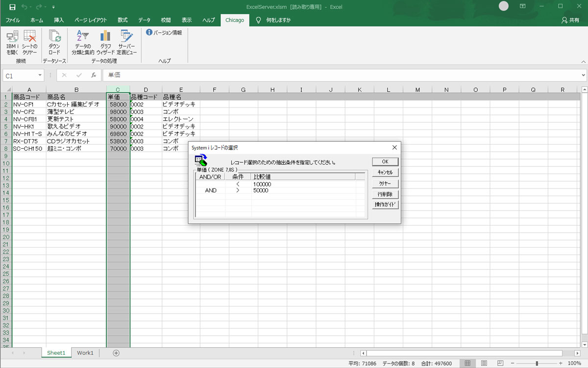This screenshot has height=368, width=588.
Task: Click the 比較値 column header in dialog
Action: [x=303, y=177]
